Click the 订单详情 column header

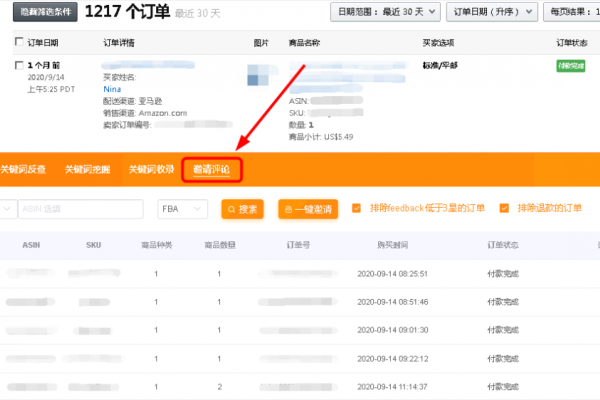click(119, 42)
